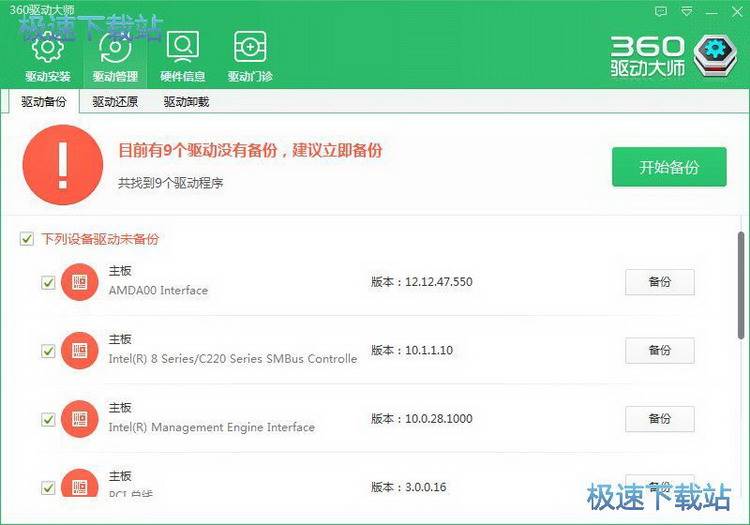Click the motherboard icon for Intel SMBus Controller
This screenshot has width=750, height=525.
coord(79,350)
